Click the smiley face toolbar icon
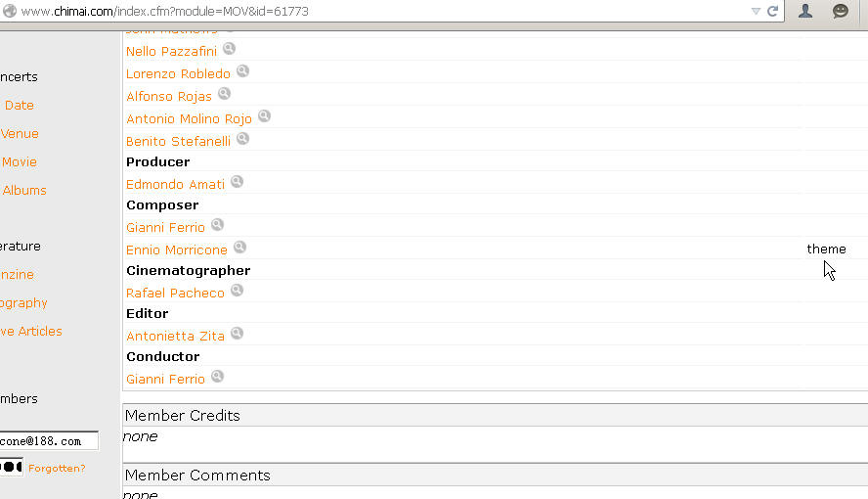868x499 pixels. click(841, 11)
